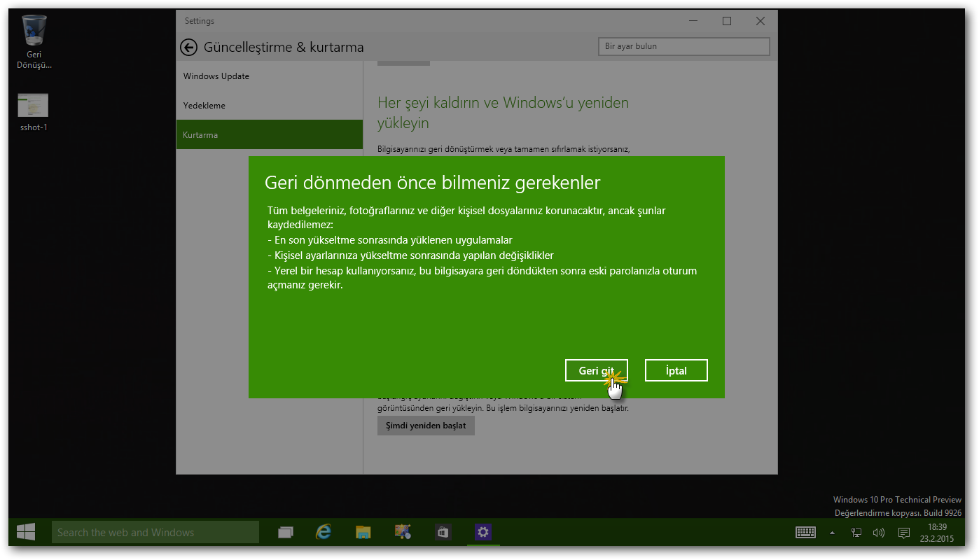This screenshot has height=560, width=979.
Task: Select the Kurtarma sidebar item
Action: point(270,134)
